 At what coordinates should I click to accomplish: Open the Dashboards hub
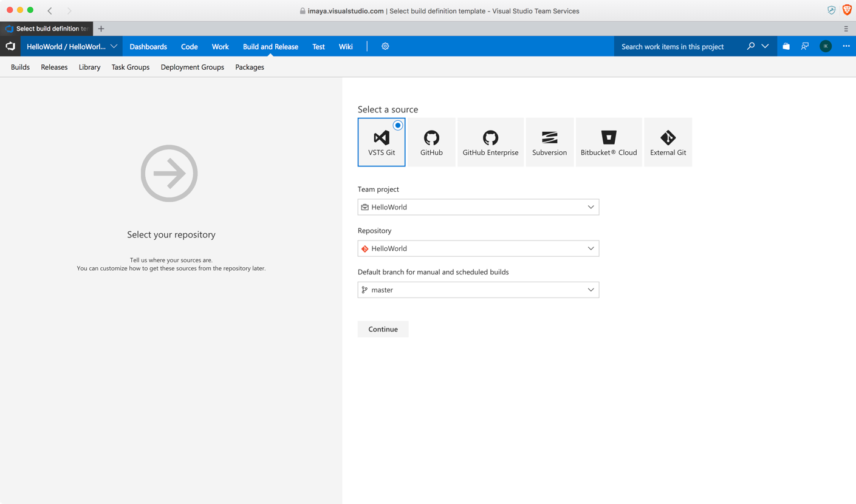click(148, 47)
